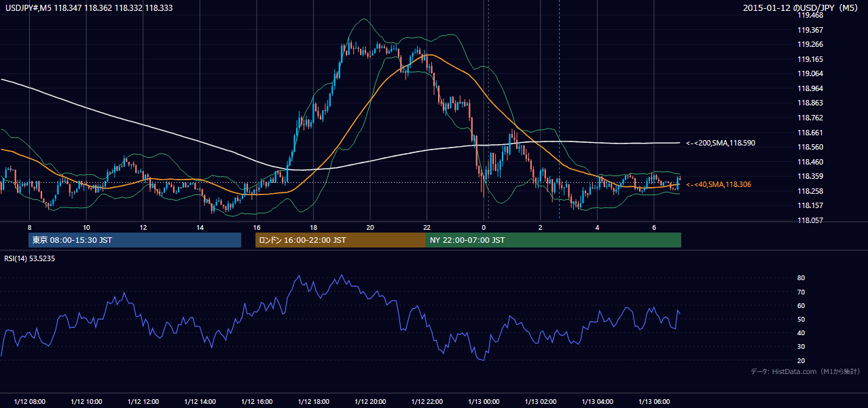
Task: Click price scale value 118.460
Action: [810, 162]
